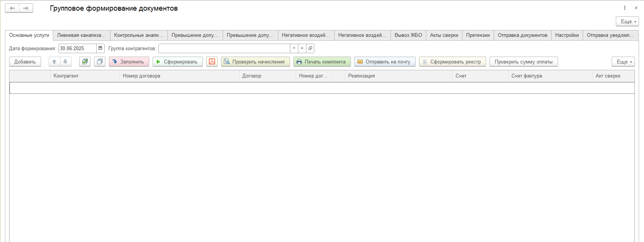644x242 pixels.
Task: Open the calendar picker for the date
Action: coord(100,48)
